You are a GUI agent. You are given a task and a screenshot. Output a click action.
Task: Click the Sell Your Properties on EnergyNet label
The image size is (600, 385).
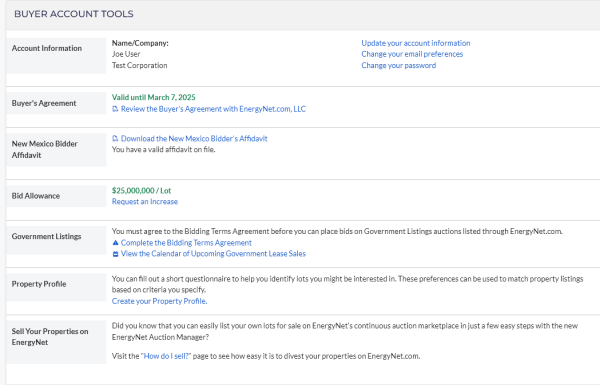pyautogui.click(x=50, y=337)
